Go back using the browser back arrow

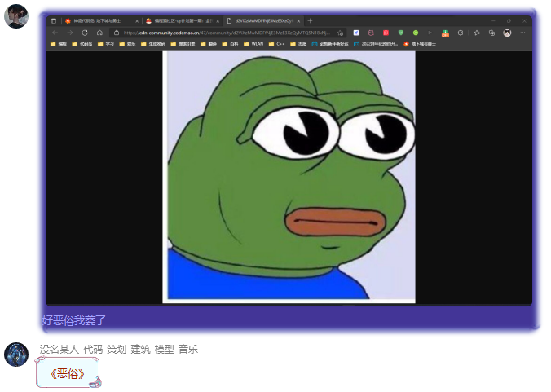(55, 33)
